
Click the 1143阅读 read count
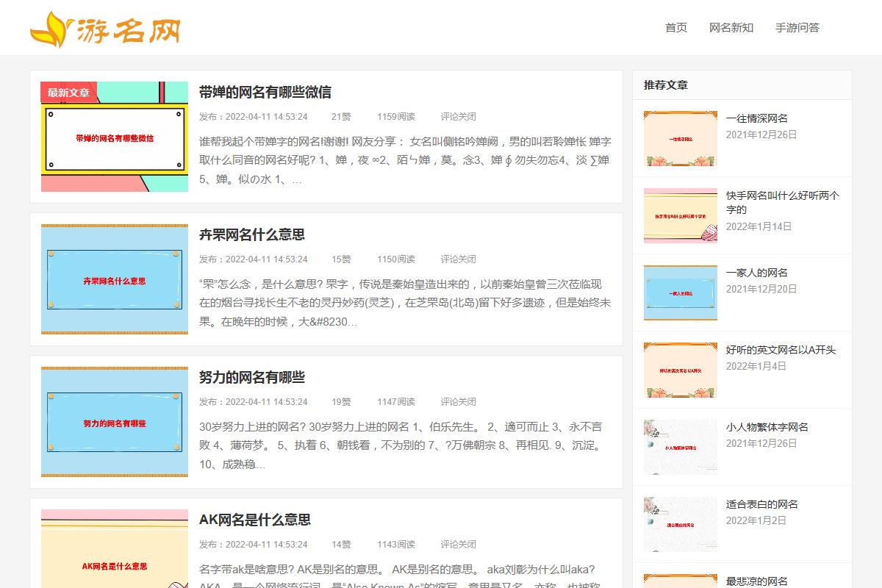[x=396, y=544]
